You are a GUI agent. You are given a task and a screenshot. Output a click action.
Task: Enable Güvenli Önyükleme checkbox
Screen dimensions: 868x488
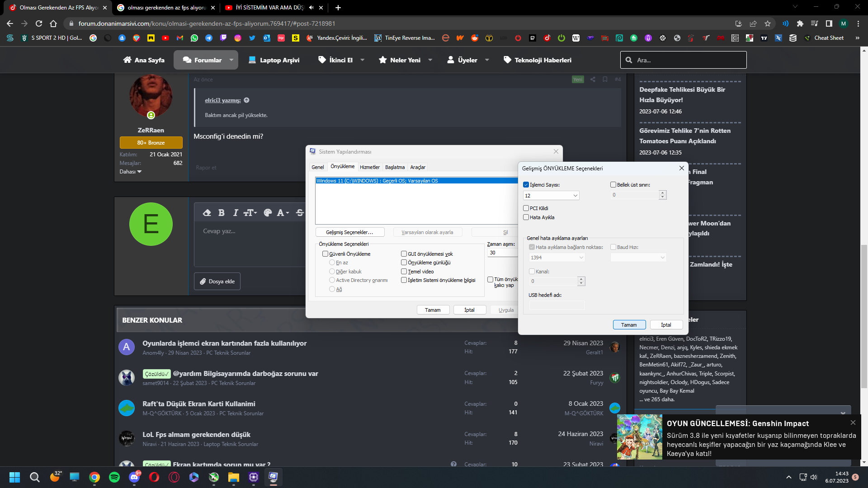pos(325,254)
